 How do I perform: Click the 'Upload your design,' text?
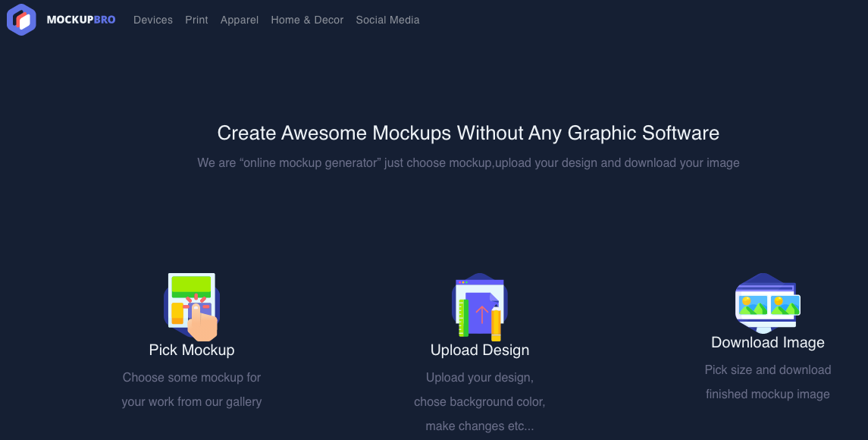479,377
